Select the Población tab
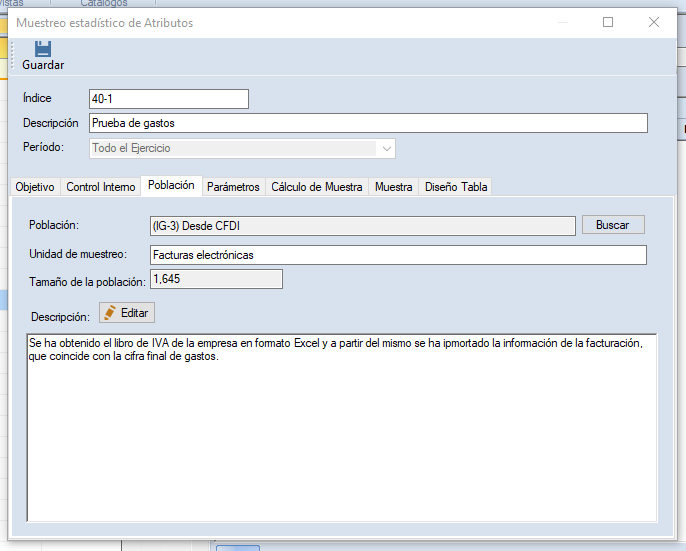The height and width of the screenshot is (551, 686). (x=170, y=186)
